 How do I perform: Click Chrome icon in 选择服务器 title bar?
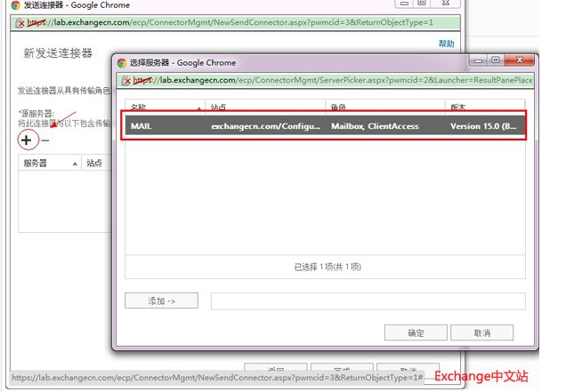click(121, 62)
